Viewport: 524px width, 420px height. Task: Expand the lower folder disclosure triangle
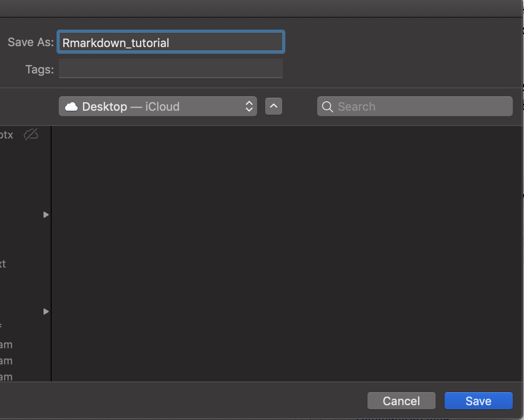click(x=46, y=312)
